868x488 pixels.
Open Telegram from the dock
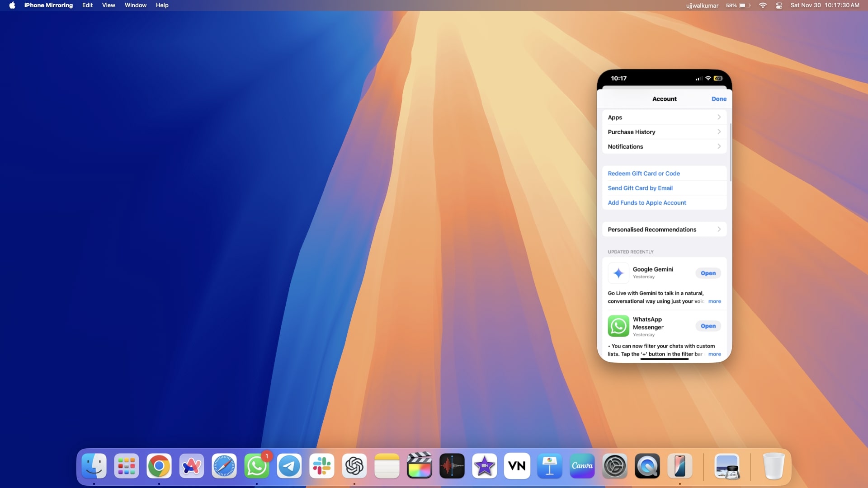click(x=289, y=466)
